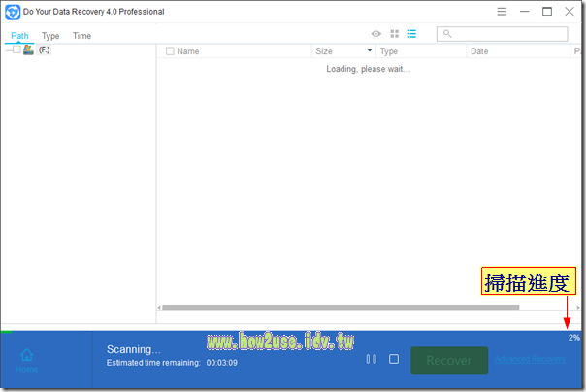Pause the scanning process
Image resolution: width=586 pixels, height=392 pixels.
click(x=371, y=360)
